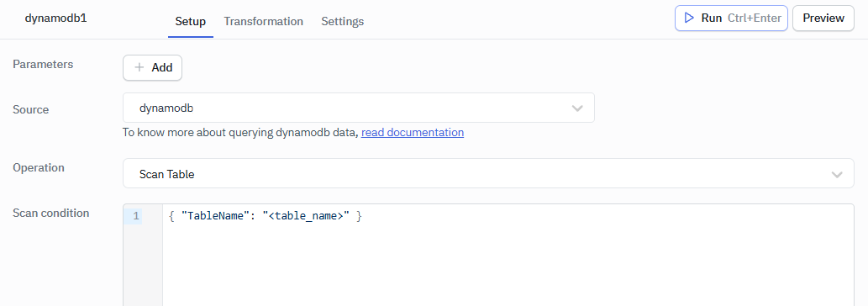Click the Operation dropdown chevron
The width and height of the screenshot is (868, 306).
pyautogui.click(x=837, y=174)
